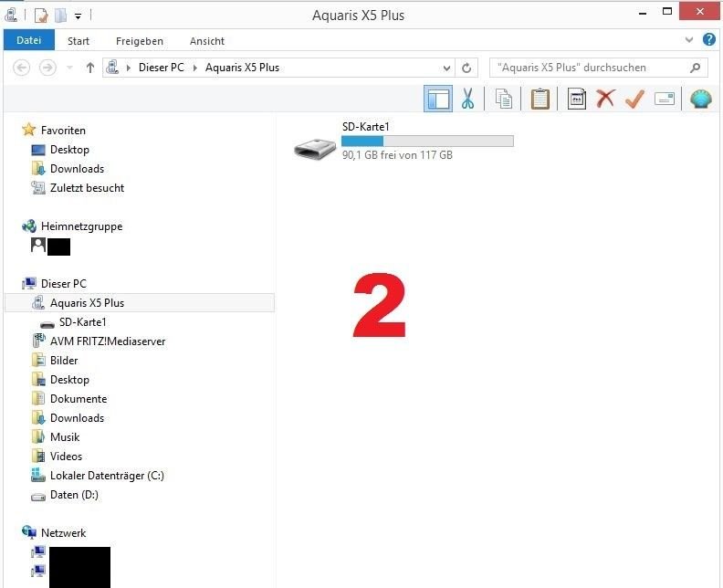Open SD-Karte1 in the navigation tree
Image resolution: width=723 pixels, height=588 pixels.
[83, 322]
